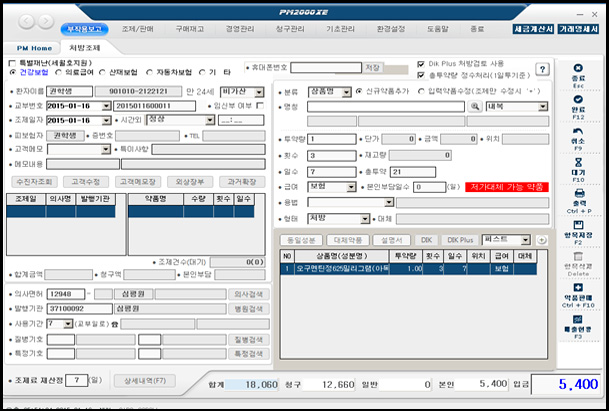Select the 입력약품수정 radio button
609x411 pixels.
(421, 91)
